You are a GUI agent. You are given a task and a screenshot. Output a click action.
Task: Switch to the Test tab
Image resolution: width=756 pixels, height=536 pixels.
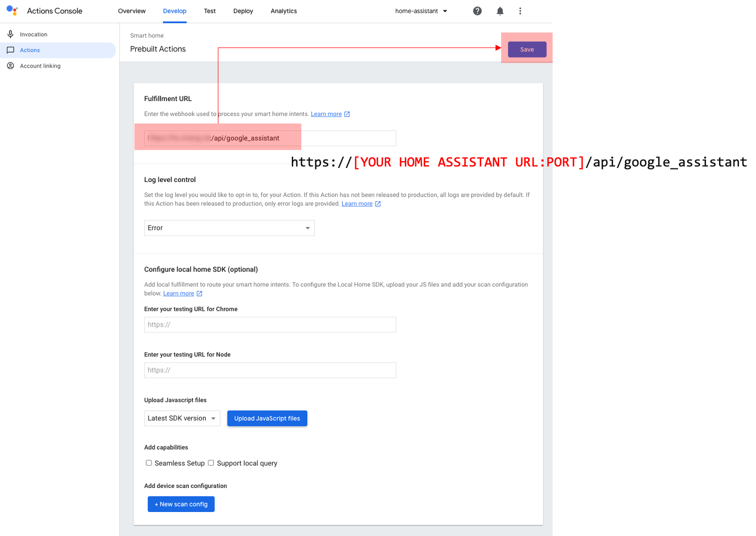(x=210, y=11)
